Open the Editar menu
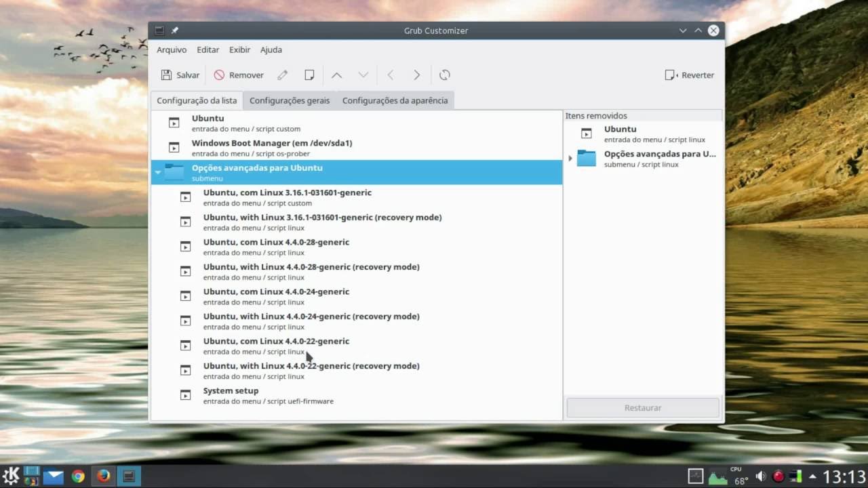This screenshot has width=868, height=488. (x=208, y=49)
